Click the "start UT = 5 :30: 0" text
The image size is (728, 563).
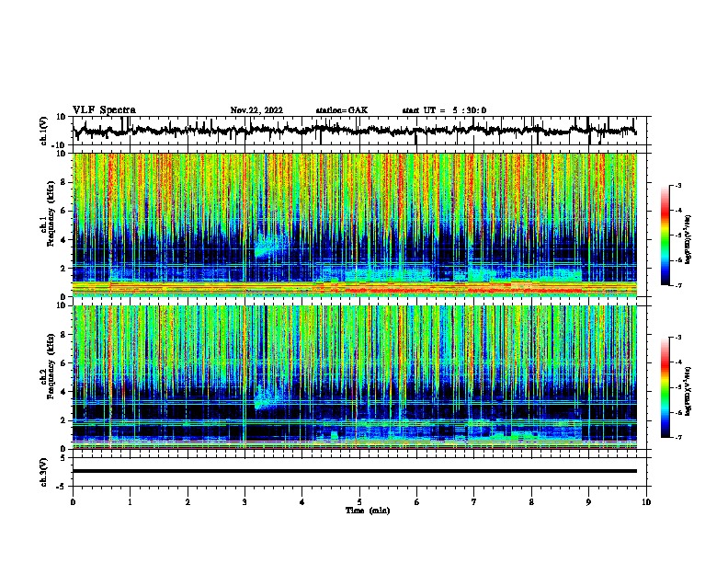[x=444, y=110]
